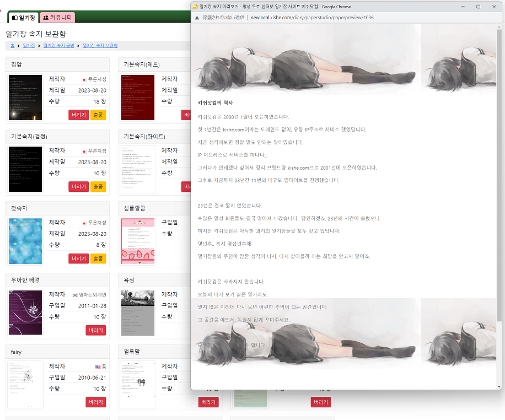This screenshot has height=420, width=505.
Task: Click 출품 in the 집앞 card
Action: (98, 115)
